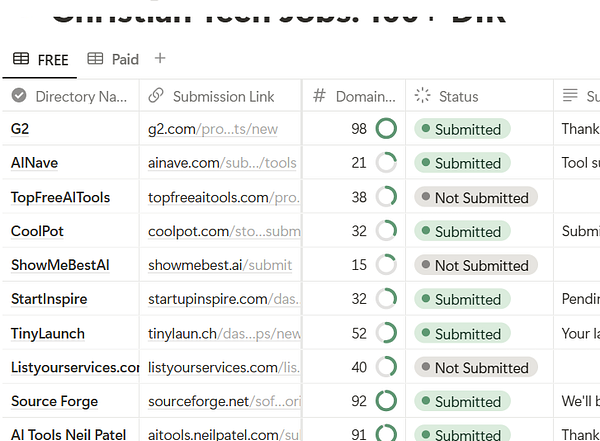
Task: Open the CoolPot directory entry
Action: [37, 231]
